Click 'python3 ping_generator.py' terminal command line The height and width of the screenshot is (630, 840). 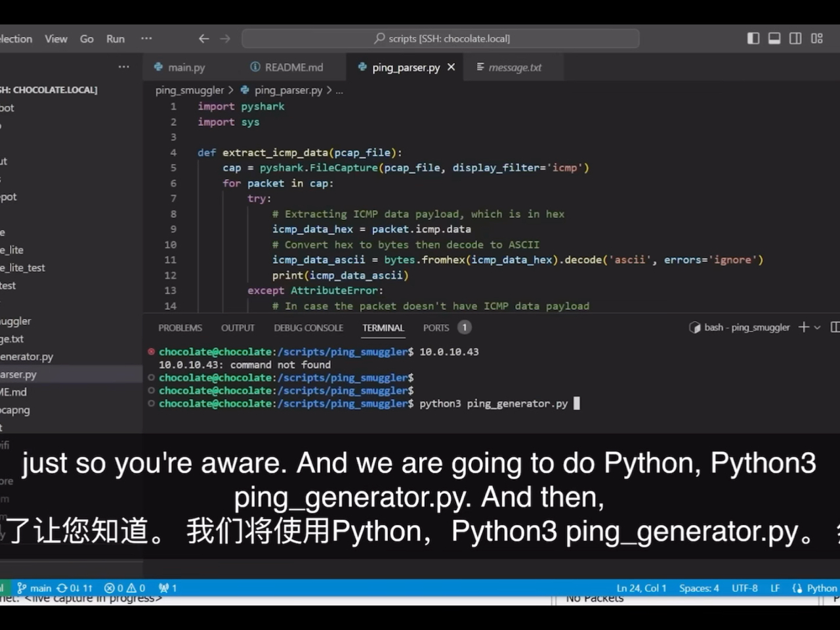(x=493, y=404)
